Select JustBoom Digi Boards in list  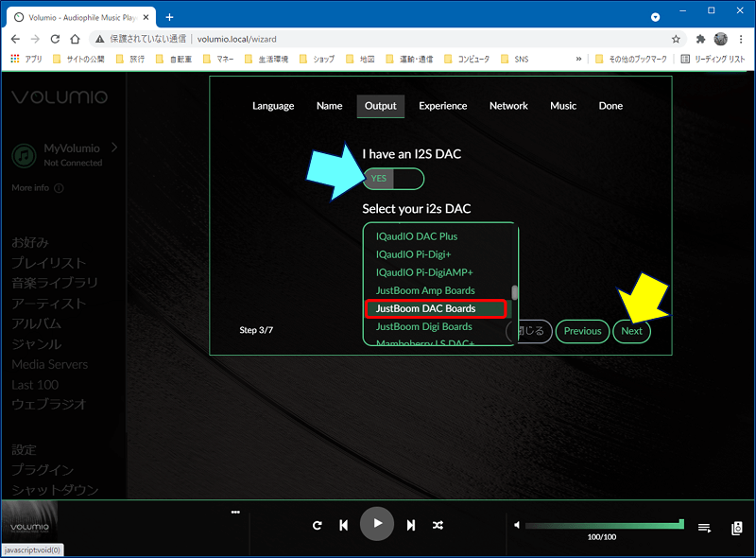tap(423, 327)
